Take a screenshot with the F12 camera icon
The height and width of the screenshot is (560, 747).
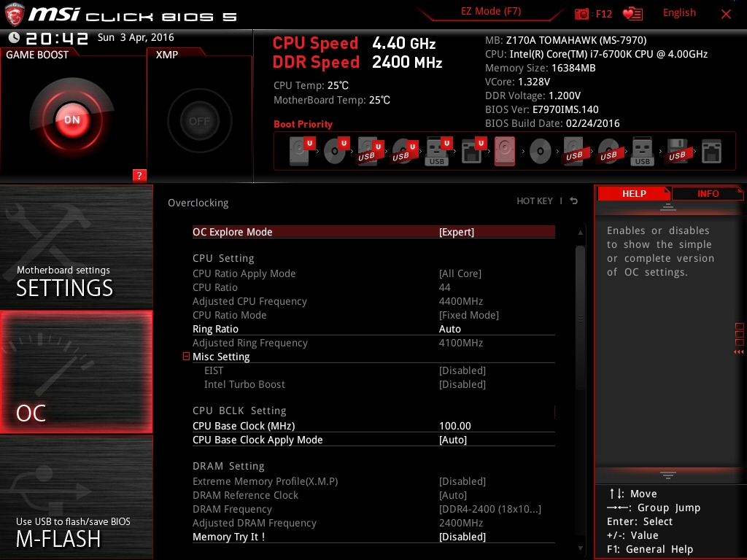pyautogui.click(x=581, y=14)
